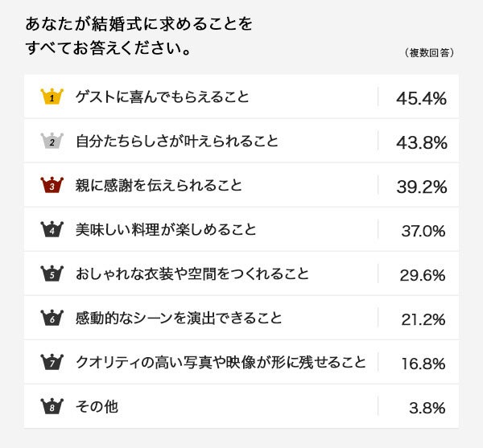Select クオリティの高い写真や映像が形に残せること text
The width and height of the screenshot is (483, 448).
coord(220,362)
